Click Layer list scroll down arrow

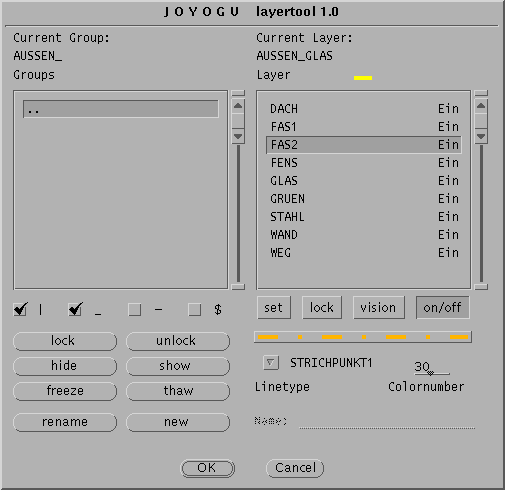pyautogui.click(x=481, y=136)
